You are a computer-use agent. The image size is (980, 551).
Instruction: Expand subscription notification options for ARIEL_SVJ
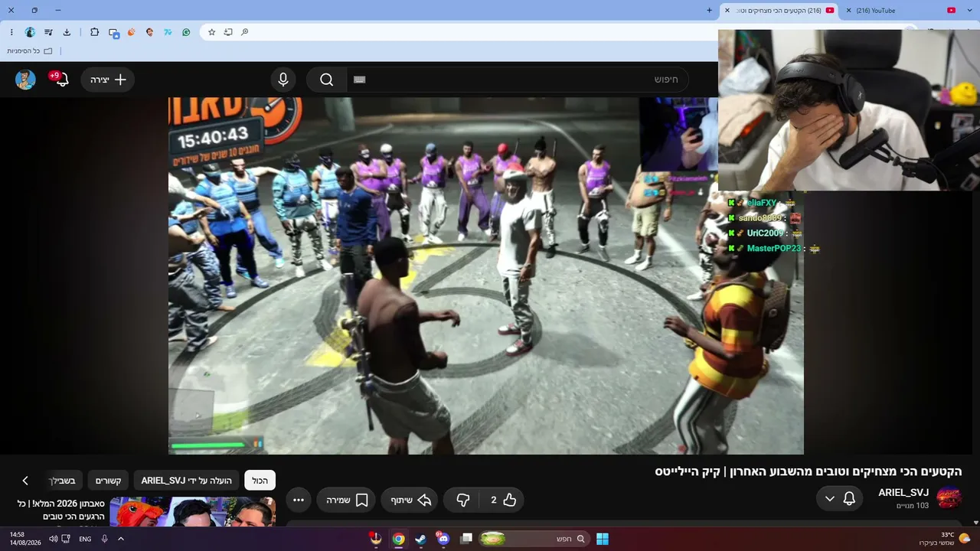840,498
